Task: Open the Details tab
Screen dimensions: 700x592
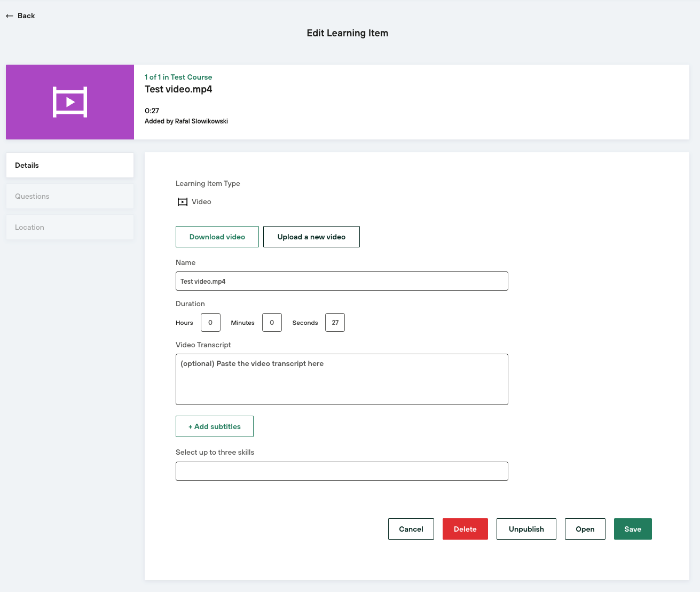Action: tap(70, 165)
